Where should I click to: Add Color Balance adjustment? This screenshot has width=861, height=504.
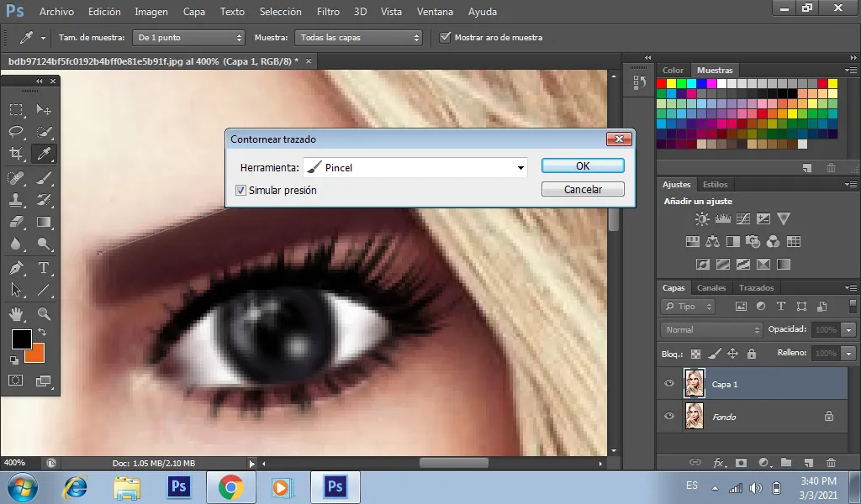click(x=713, y=241)
